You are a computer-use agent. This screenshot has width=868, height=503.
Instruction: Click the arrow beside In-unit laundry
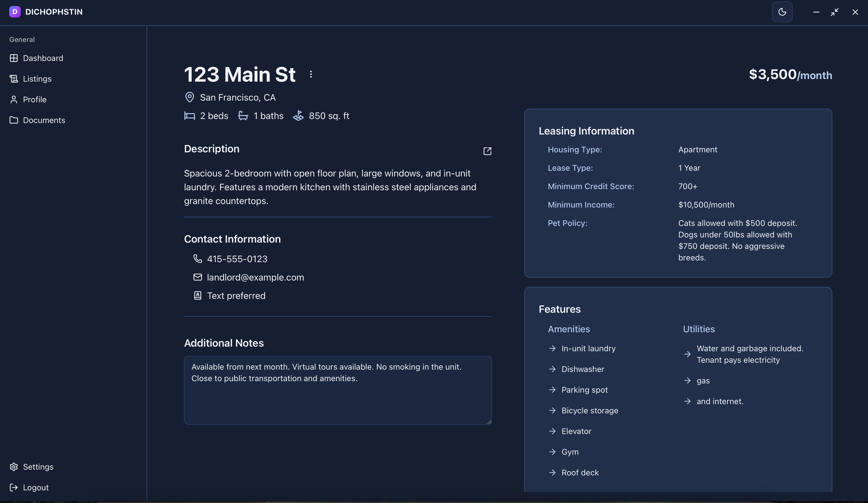tap(552, 348)
